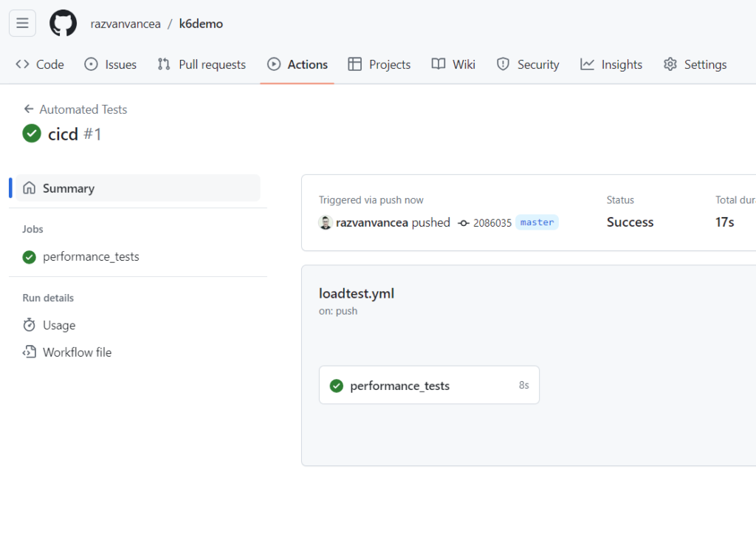The height and width of the screenshot is (554, 756).
Task: Click 'Triggered via push now' text
Action: coord(371,199)
